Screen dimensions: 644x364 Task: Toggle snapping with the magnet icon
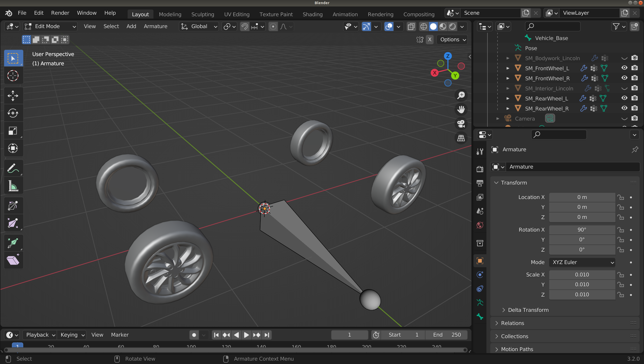pyautogui.click(x=244, y=26)
